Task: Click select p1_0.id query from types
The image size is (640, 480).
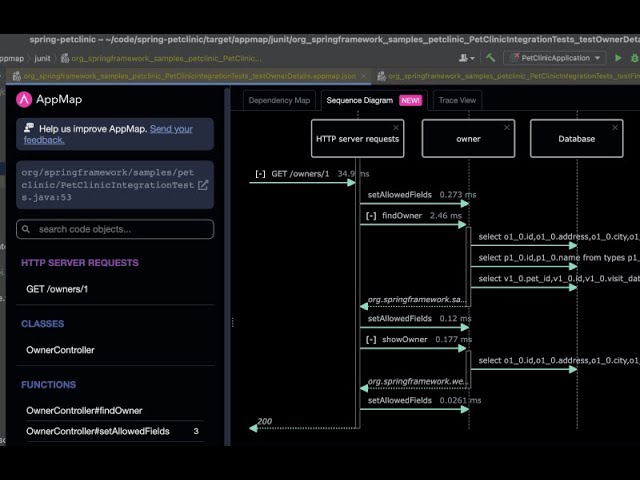Action: 559,258
